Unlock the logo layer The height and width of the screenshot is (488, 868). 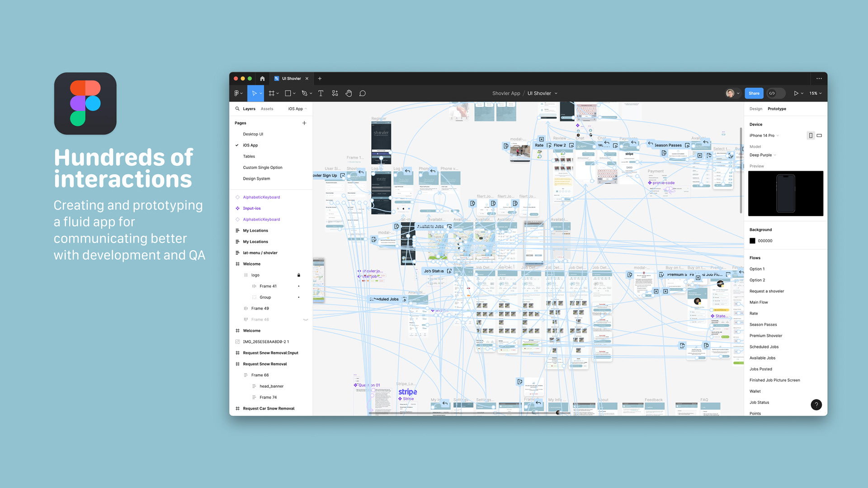299,275
